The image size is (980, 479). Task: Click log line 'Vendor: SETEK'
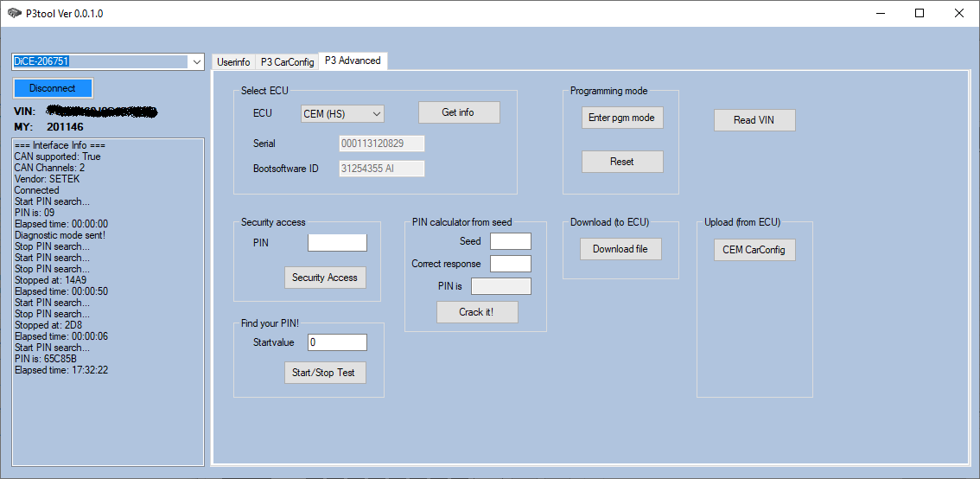(x=47, y=179)
